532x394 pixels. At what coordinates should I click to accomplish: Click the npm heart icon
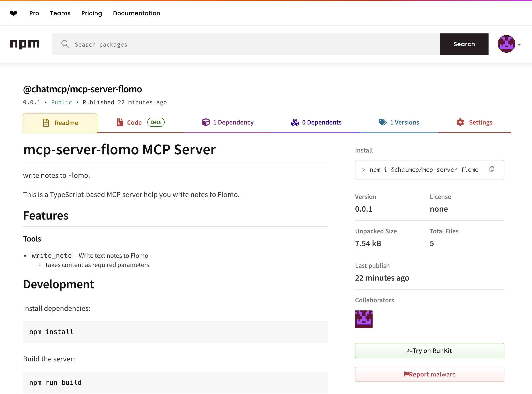click(x=13, y=13)
